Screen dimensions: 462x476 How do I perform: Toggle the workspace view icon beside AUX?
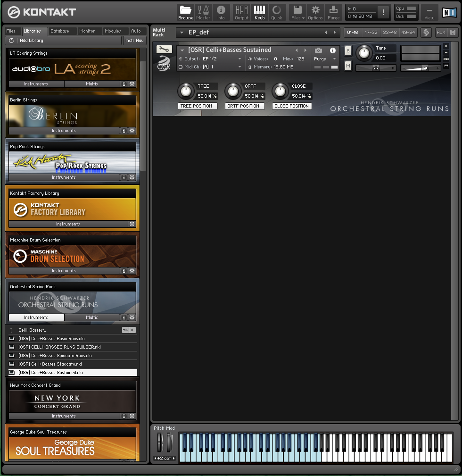[426, 32]
